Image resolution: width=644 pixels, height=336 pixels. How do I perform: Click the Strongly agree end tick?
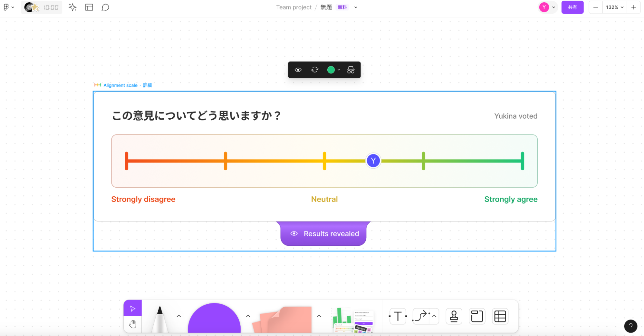pos(523,161)
